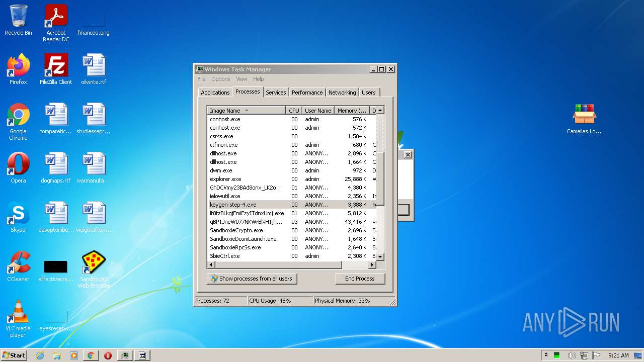Open the Help menu in Task Manager
Screen dimensions: 644x362
point(258,79)
